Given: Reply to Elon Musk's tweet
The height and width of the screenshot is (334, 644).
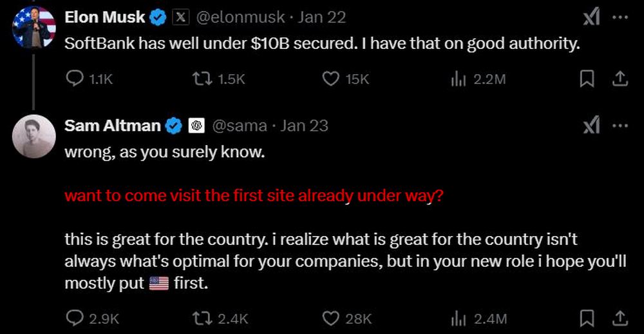Looking at the screenshot, I should [x=75, y=79].
